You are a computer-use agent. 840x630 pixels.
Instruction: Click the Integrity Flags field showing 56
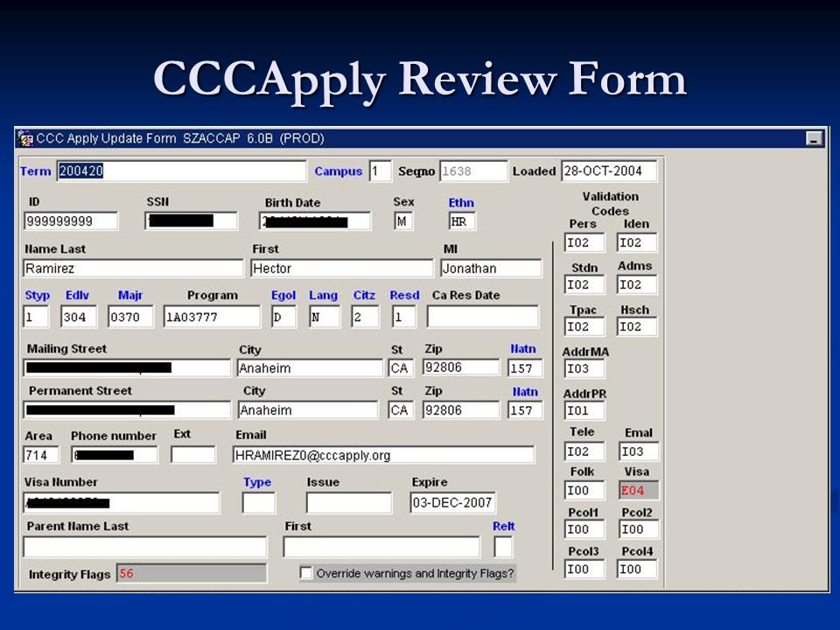pos(192,573)
